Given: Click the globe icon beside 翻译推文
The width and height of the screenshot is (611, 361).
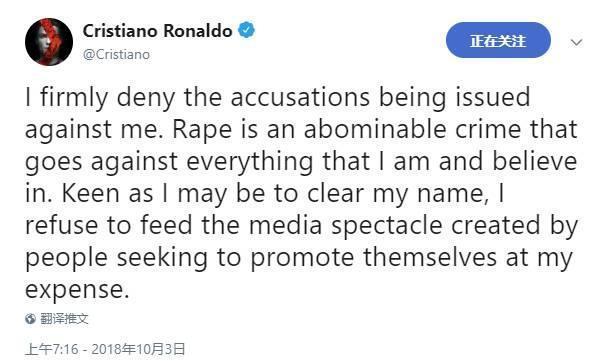Looking at the screenshot, I should tap(30, 319).
